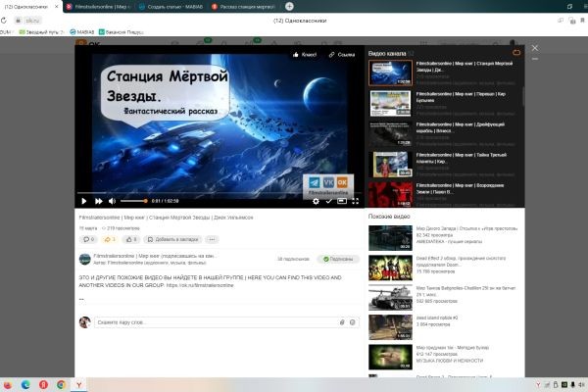The image size is (588, 392).
Task: Open OK icon in video overlay
Action: (x=342, y=182)
